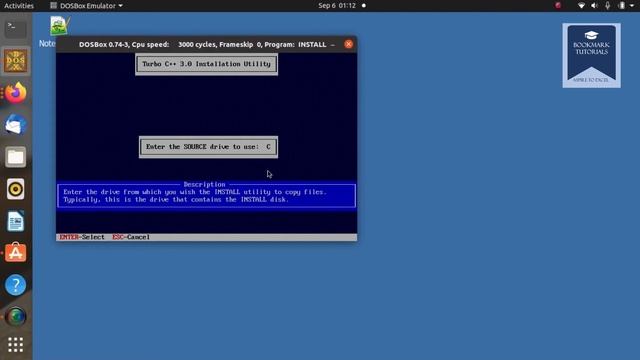This screenshot has height=360, width=640.
Task: Open Ubuntu Software store from the dock
Action: point(16,253)
